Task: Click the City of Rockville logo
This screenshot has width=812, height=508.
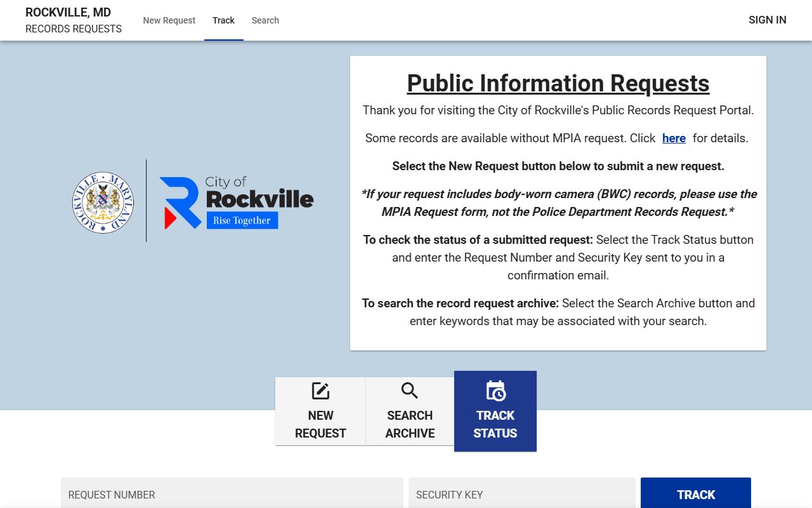Action: click(237, 203)
